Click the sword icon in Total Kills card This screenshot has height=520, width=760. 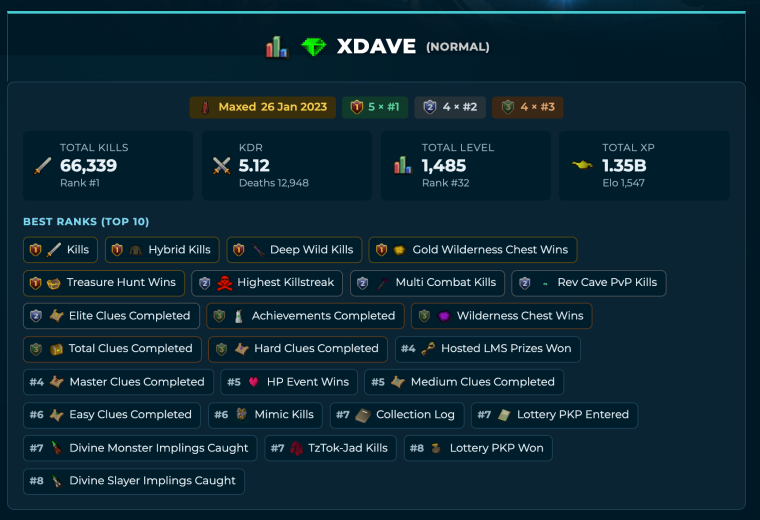[43, 166]
